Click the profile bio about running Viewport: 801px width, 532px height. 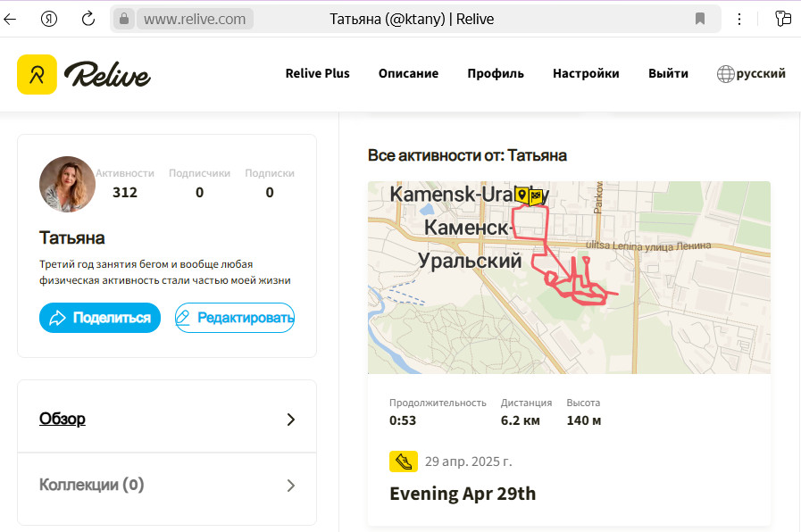(165, 272)
